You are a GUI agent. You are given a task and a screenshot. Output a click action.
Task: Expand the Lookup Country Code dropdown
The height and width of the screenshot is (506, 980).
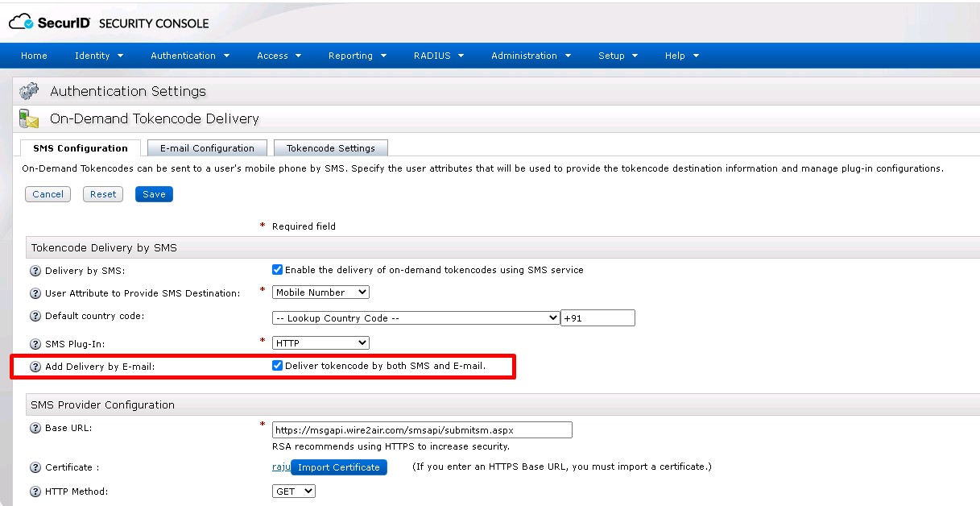point(416,318)
